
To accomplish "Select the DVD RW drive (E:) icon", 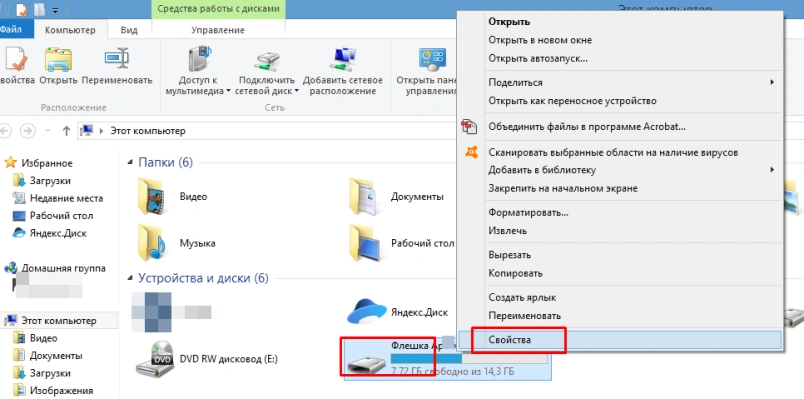I will (x=154, y=359).
